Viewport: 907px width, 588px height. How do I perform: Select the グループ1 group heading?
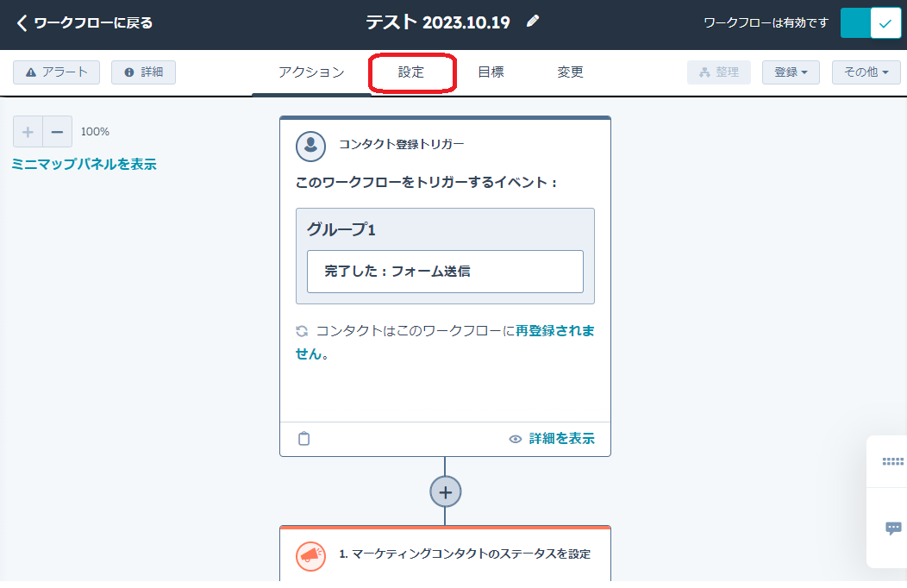(341, 229)
